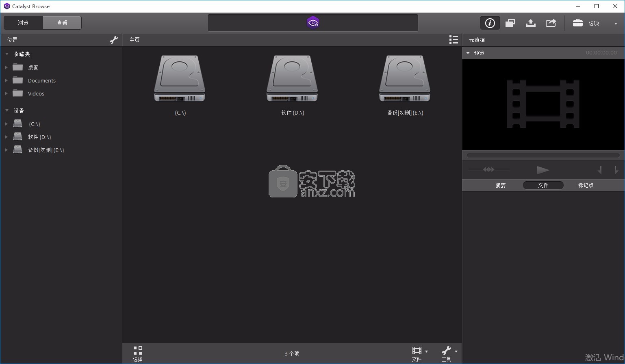Viewport: 625px width, 364px height.
Task: Open the 文件 dropdown arrow at bottom
Action: (x=426, y=351)
